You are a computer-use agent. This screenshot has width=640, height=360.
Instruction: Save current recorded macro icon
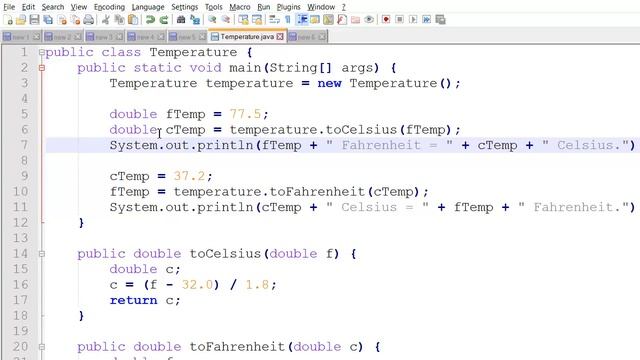[440, 20]
